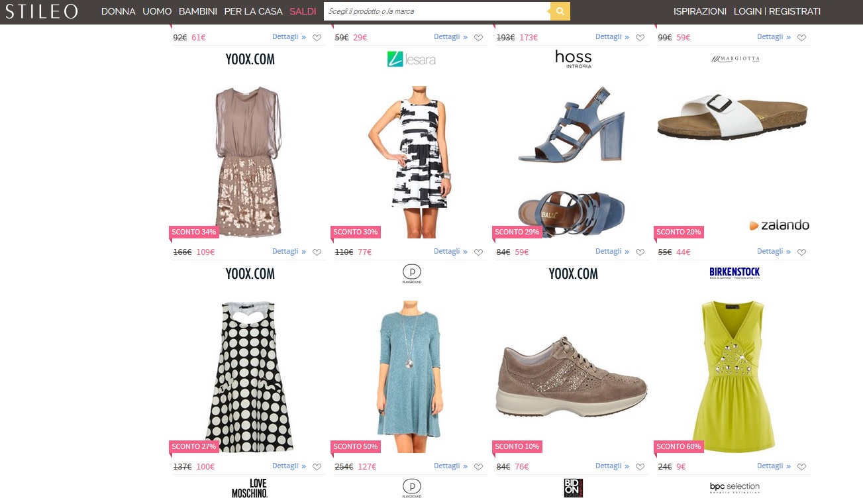Open Dettagli for the 100€ polka dot dress
The height and width of the screenshot is (504, 863).
pos(289,466)
